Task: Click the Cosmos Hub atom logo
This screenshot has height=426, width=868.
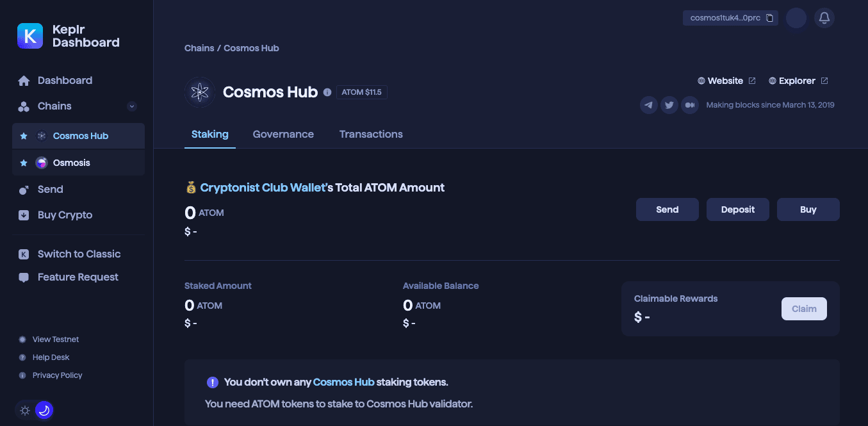Action: (200, 92)
